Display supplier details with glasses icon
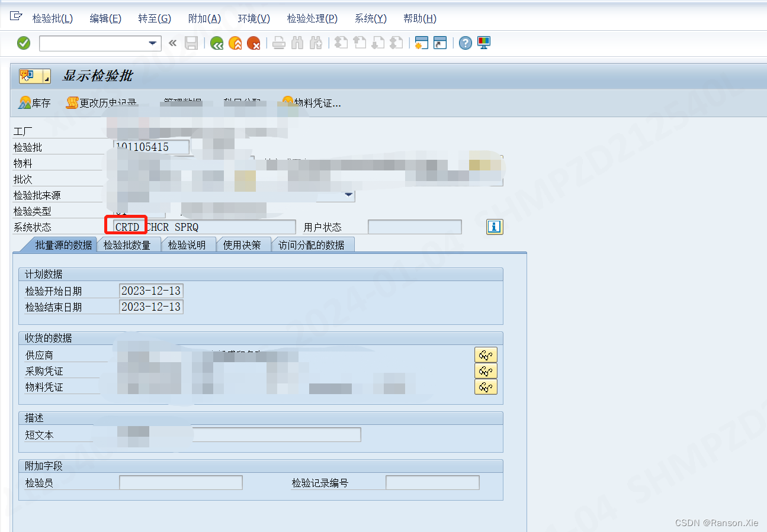The height and width of the screenshot is (532, 767). click(486, 355)
